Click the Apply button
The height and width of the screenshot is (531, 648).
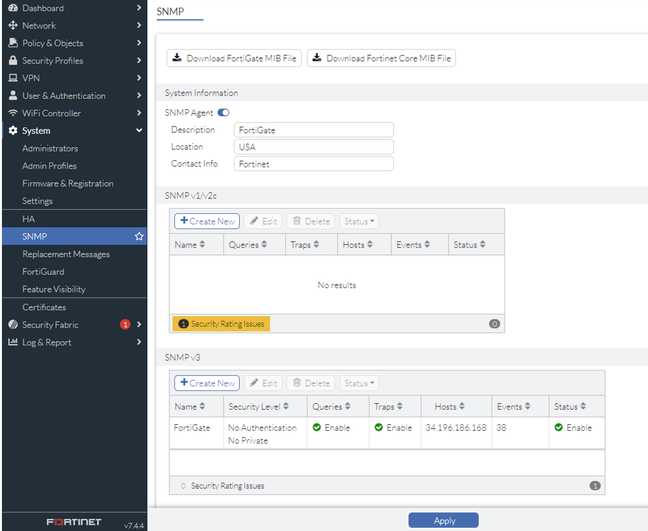point(443,520)
